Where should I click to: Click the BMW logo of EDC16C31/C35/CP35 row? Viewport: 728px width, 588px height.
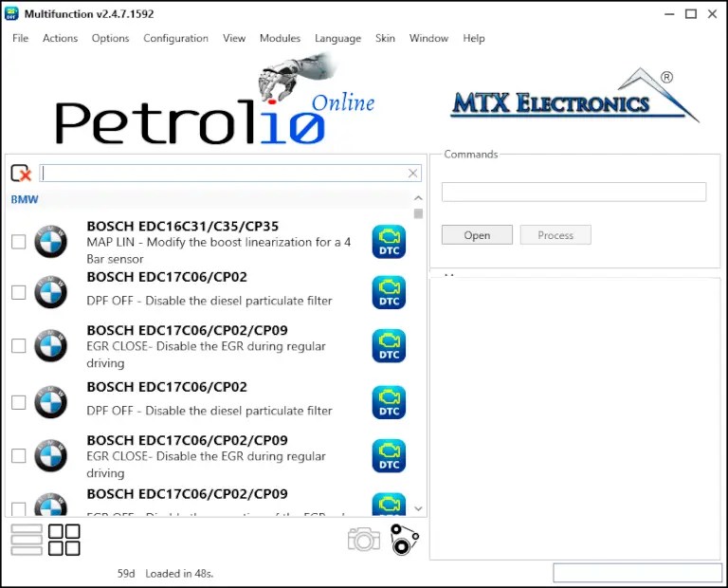click(x=50, y=242)
